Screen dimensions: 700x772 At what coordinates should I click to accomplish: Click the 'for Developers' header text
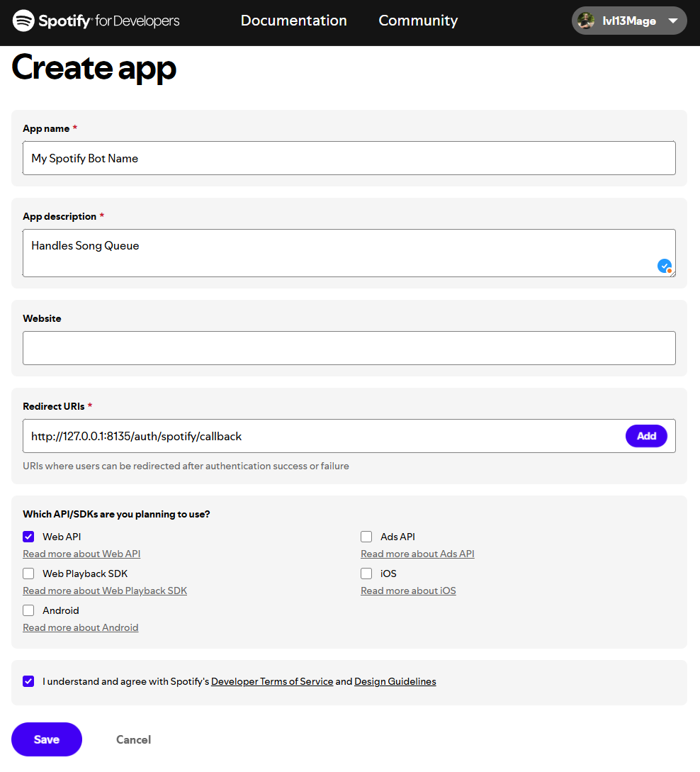tap(137, 21)
